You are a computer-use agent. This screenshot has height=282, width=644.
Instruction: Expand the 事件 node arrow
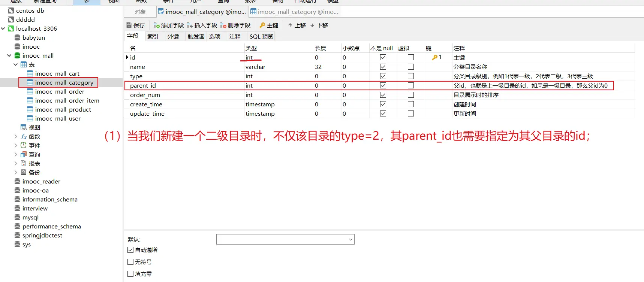(x=16, y=145)
